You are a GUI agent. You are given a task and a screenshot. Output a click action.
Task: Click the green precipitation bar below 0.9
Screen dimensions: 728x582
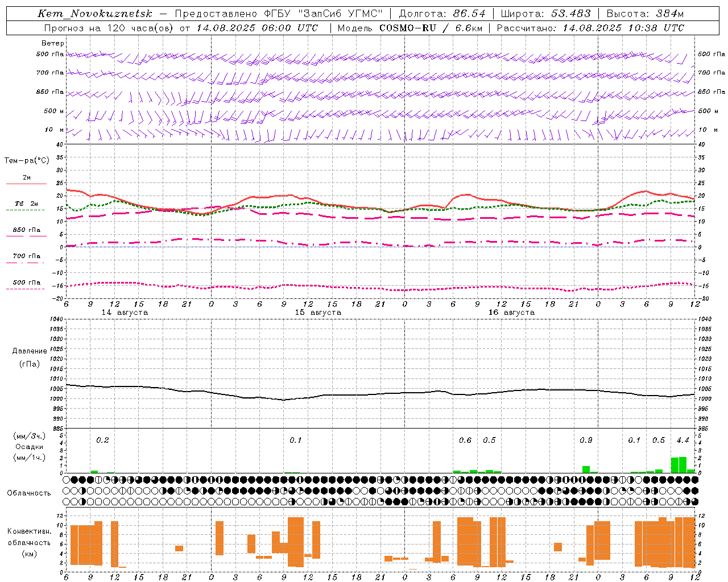click(586, 469)
